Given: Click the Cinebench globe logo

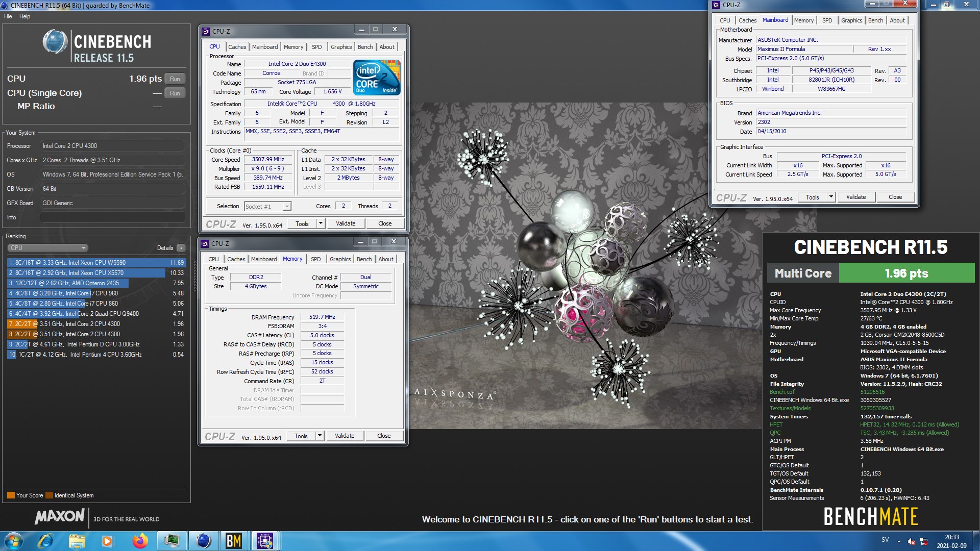Looking at the screenshot, I should tap(55, 42).
